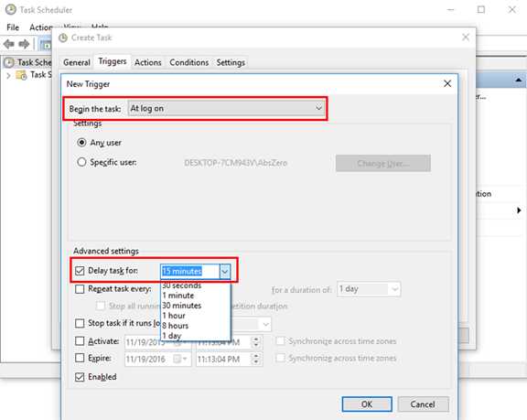Select the 'Specific user' radio button
This screenshot has width=527, height=420.
tap(81, 162)
